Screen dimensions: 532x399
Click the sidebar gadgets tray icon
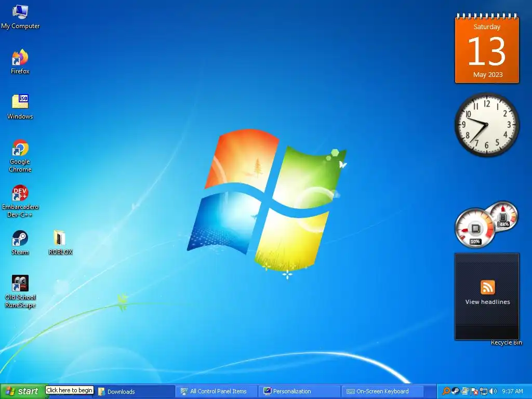point(465,392)
